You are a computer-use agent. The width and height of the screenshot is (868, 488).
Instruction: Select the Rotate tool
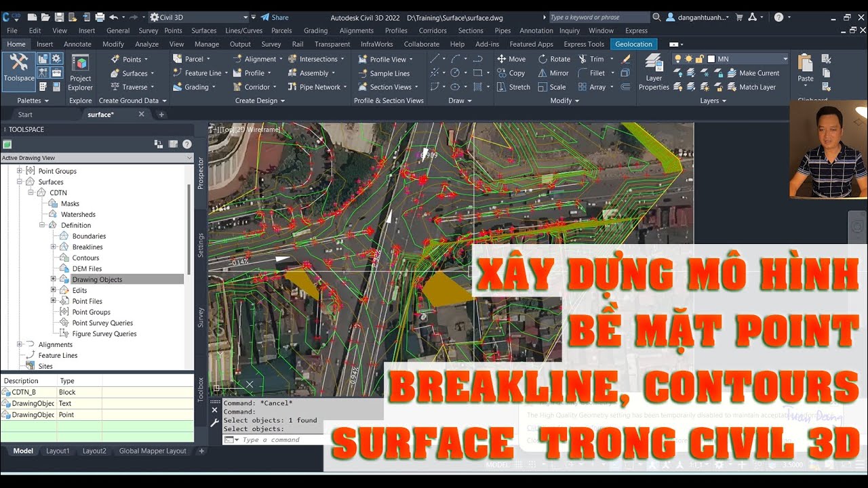pyautogui.click(x=554, y=59)
